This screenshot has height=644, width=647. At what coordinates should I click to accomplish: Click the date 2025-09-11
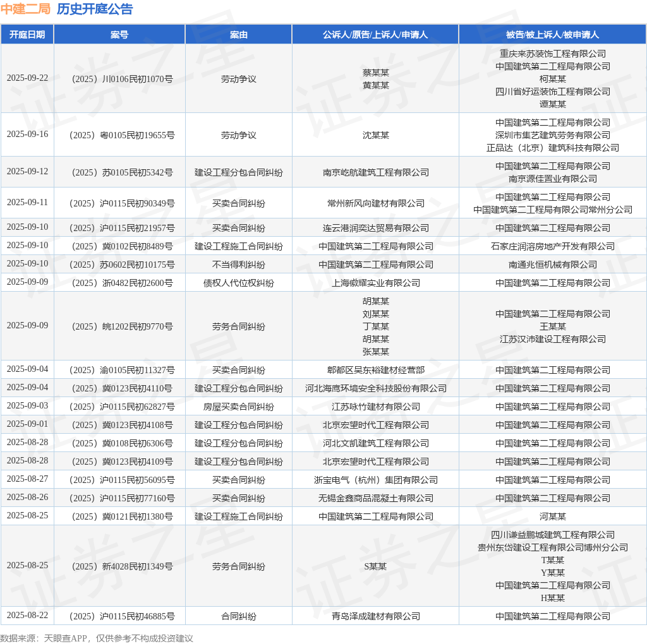(x=27, y=203)
